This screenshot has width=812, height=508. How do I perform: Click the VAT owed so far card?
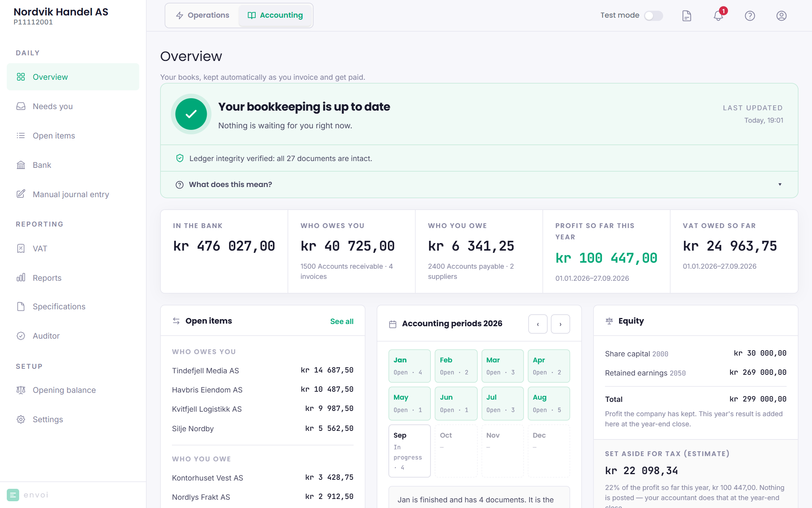734,251
